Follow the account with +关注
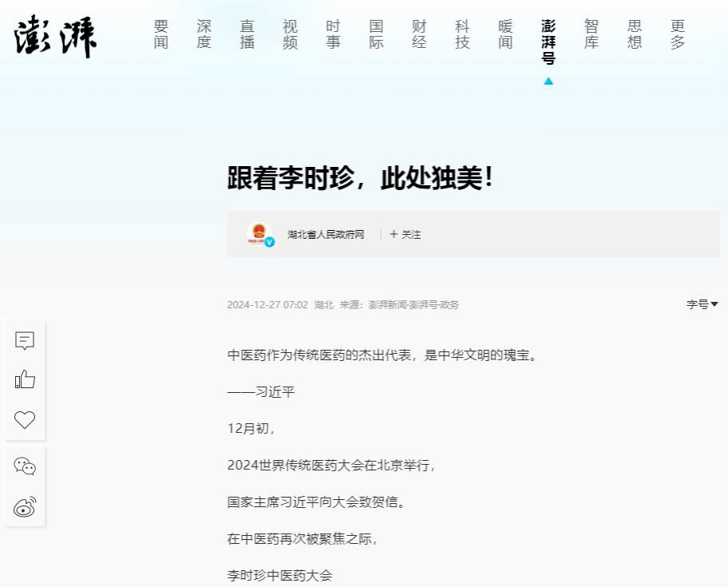Screen dimensions: 728x587 [x=406, y=235]
